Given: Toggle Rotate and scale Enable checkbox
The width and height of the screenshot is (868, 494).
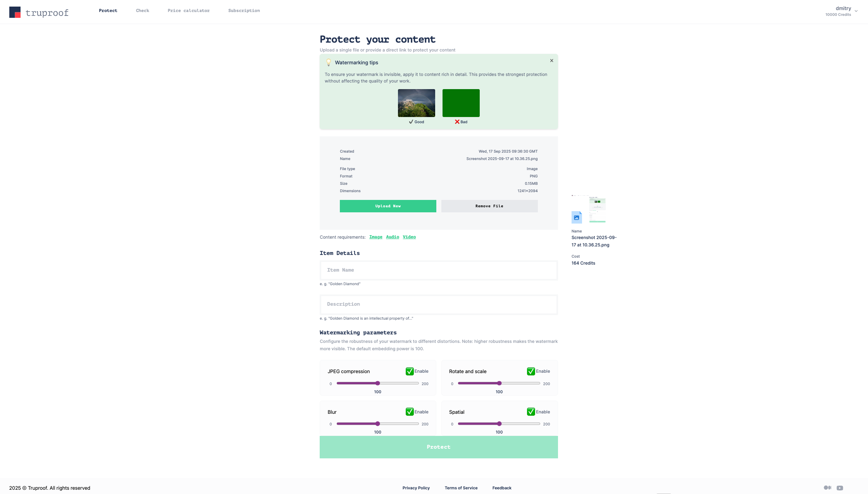Looking at the screenshot, I should coord(531,371).
